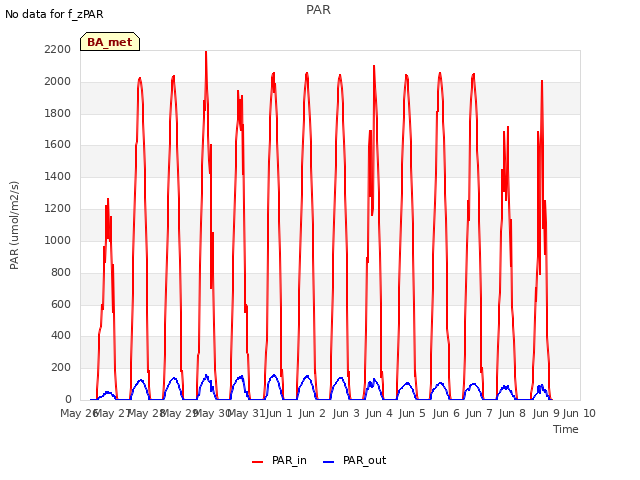
Task: Click the Time x-axis title
Action: coord(566,429)
